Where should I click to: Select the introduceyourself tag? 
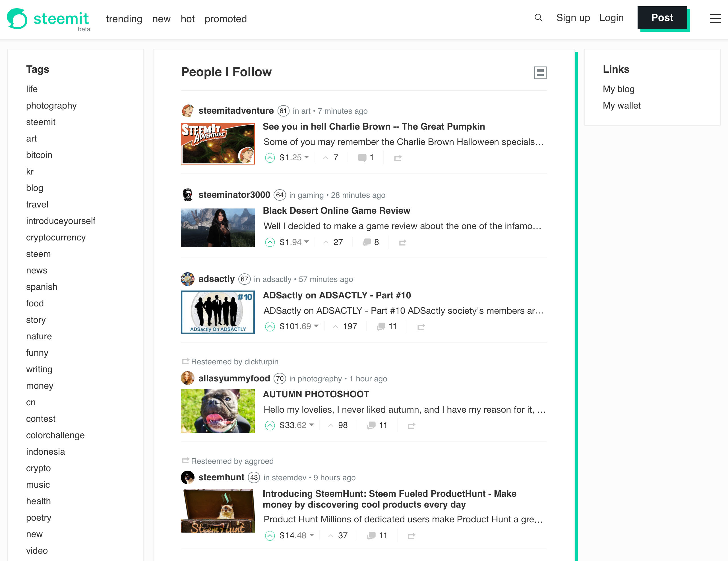(61, 221)
